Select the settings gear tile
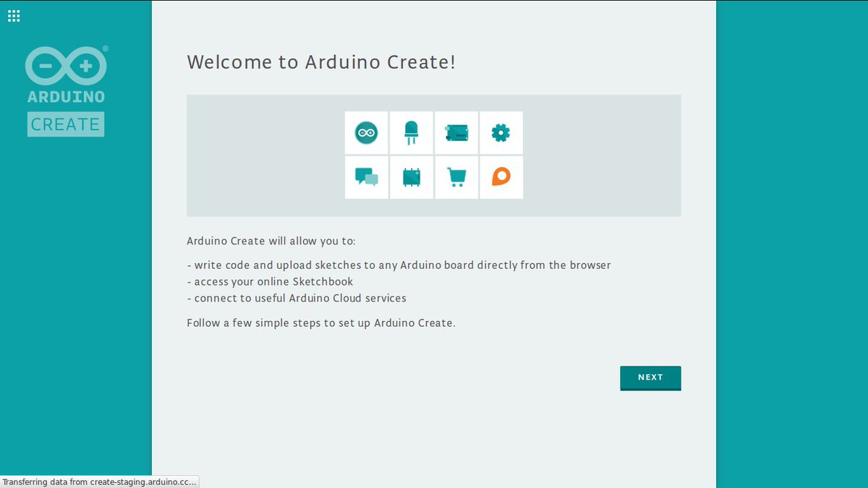 (501, 133)
